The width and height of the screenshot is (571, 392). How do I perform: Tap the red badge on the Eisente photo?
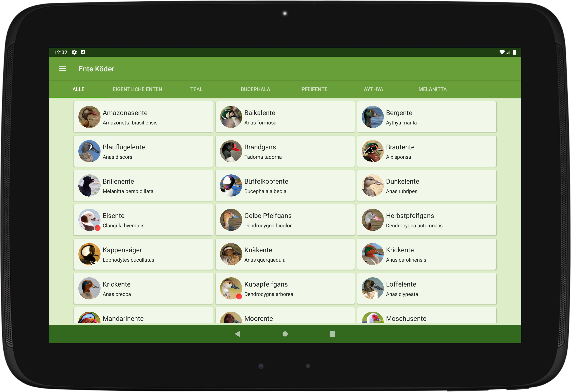(x=98, y=228)
